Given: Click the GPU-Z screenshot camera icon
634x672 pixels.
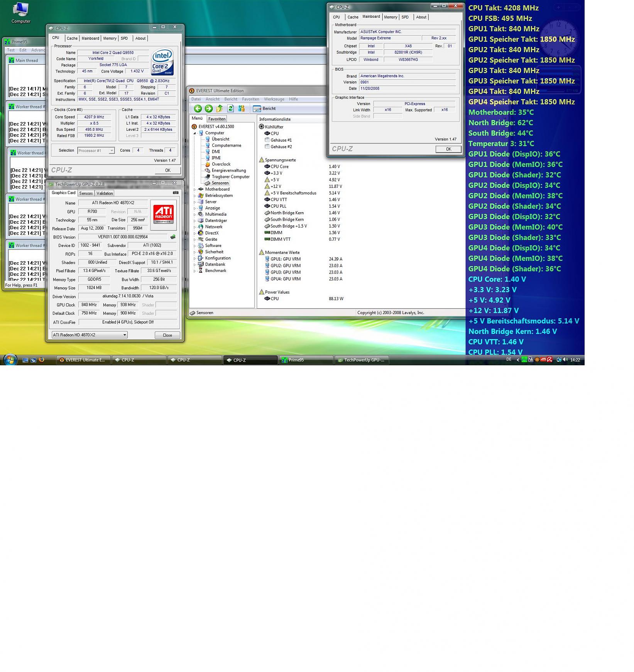Looking at the screenshot, I should (x=176, y=192).
